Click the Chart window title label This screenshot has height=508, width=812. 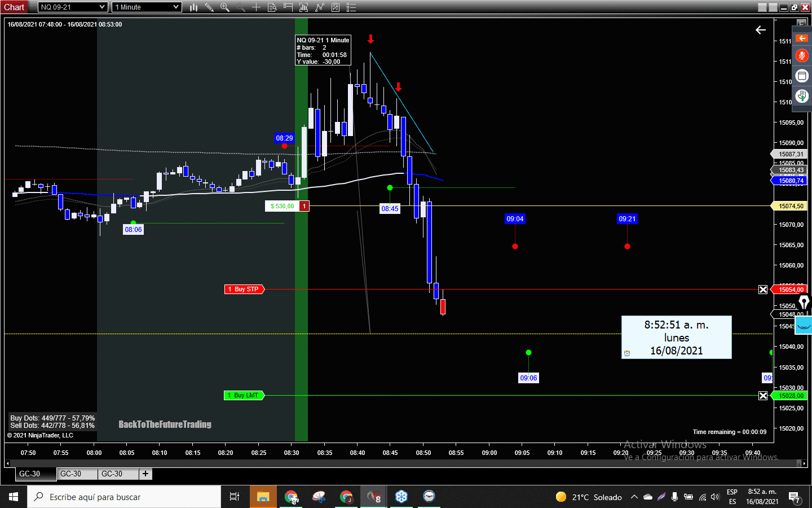[x=14, y=7]
